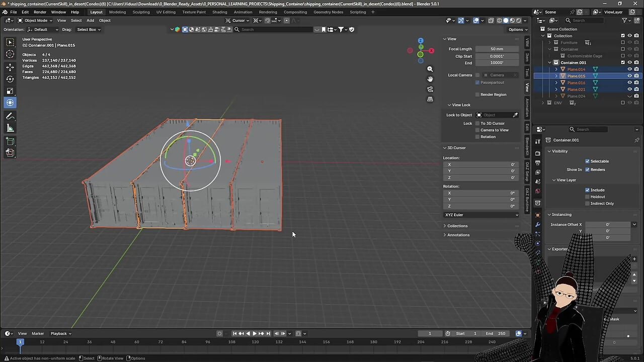644x362 pixels.
Task: Select the Select Box tool
Action: 10,42
